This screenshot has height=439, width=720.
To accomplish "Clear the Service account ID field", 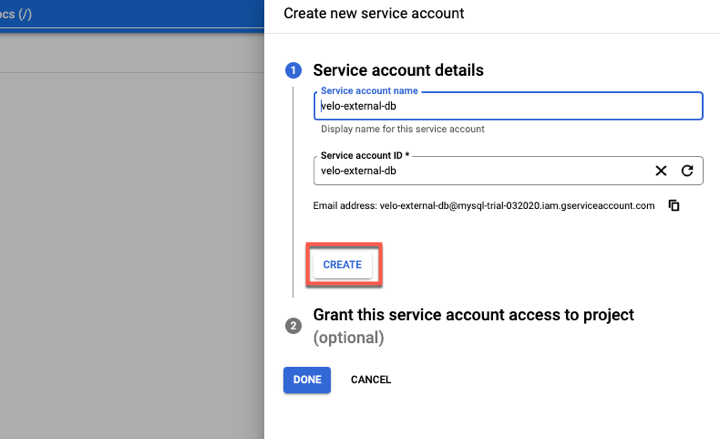I will click(x=661, y=171).
